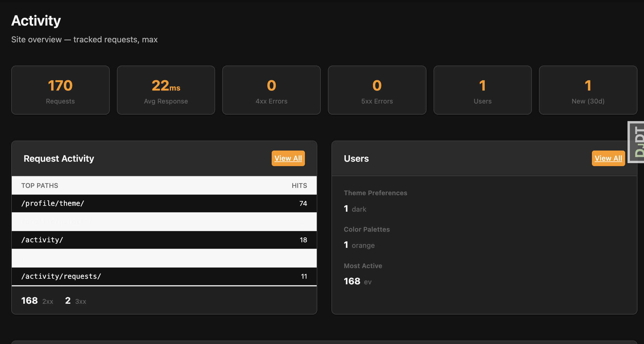Open the /activity/requests/ path entry
Viewport: 644px width, 344px height.
click(164, 276)
